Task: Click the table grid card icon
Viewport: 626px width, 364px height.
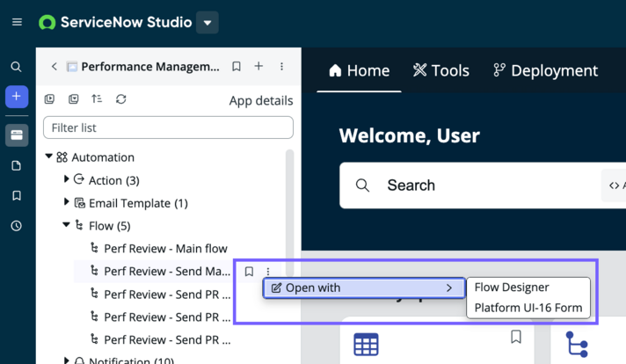Action: (366, 344)
